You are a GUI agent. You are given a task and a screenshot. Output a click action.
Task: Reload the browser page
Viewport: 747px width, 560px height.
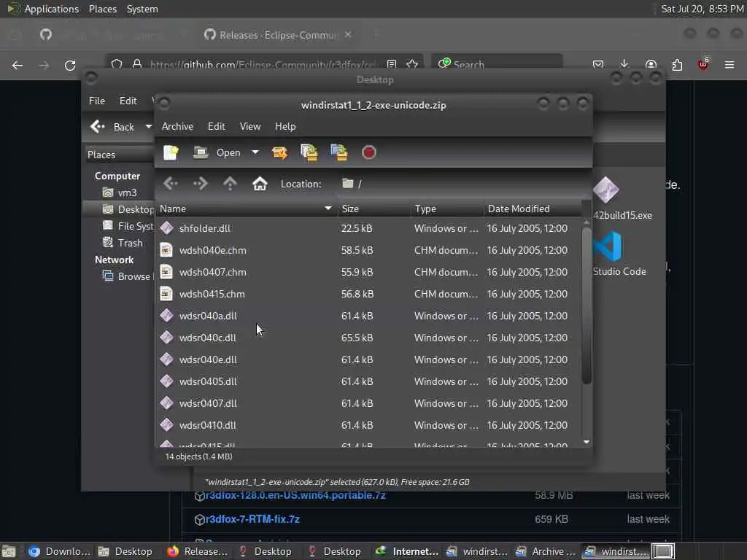pos(70,65)
